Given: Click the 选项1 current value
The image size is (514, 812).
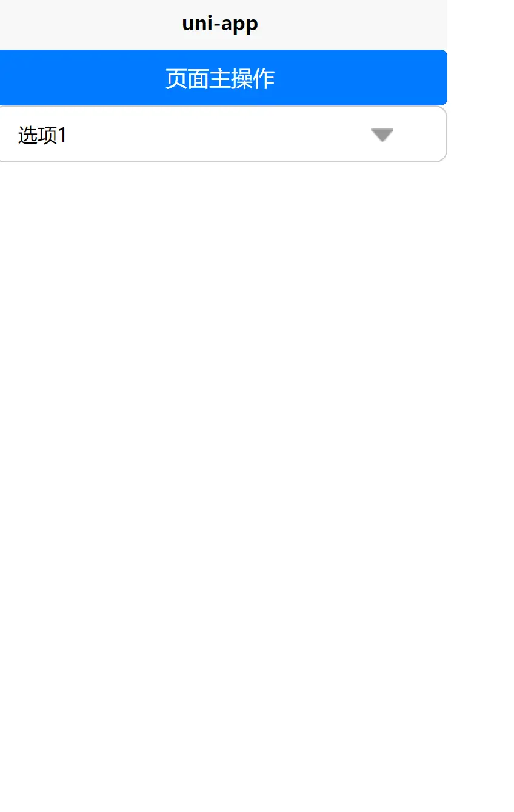Looking at the screenshot, I should point(42,135).
